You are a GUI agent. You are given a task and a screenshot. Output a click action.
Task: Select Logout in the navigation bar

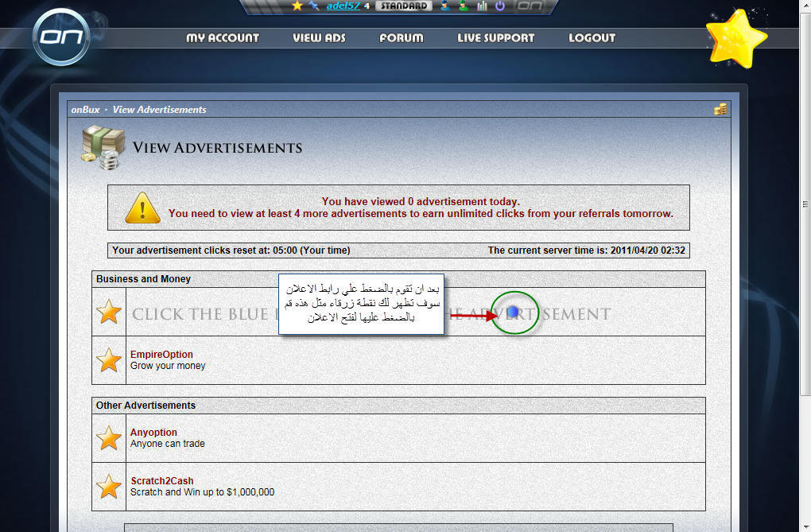[592, 38]
